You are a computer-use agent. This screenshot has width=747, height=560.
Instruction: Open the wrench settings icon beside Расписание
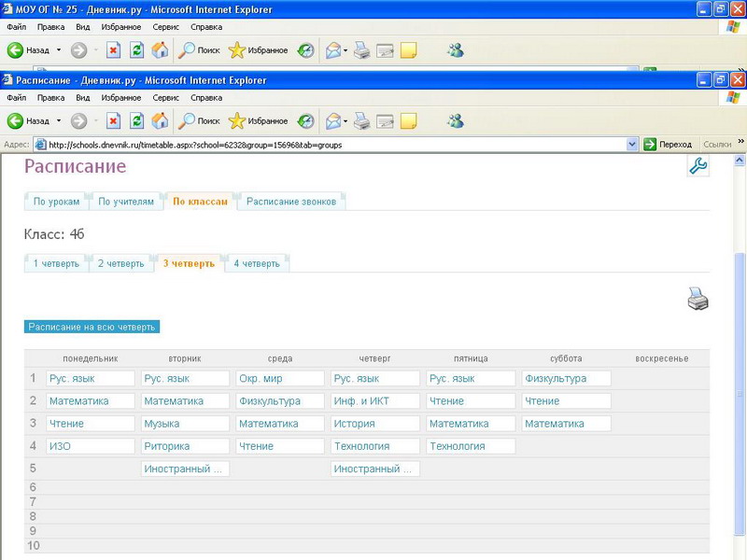(698, 166)
